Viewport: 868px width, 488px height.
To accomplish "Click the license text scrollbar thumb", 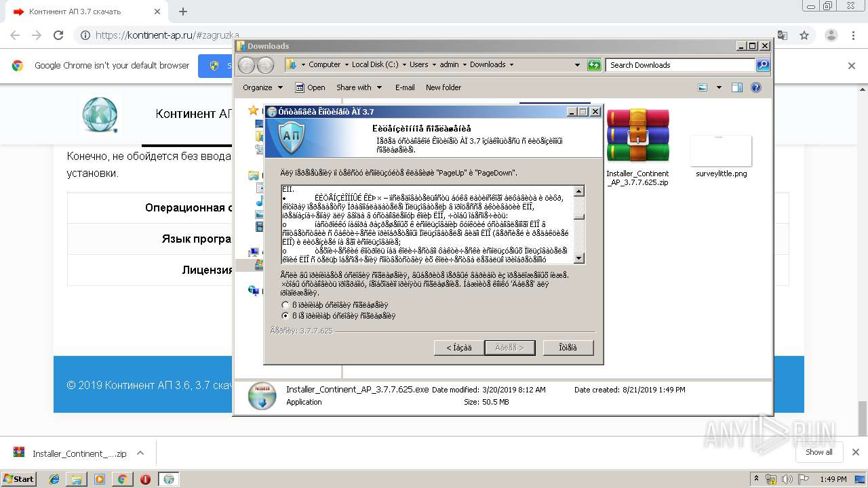I will point(578,216).
